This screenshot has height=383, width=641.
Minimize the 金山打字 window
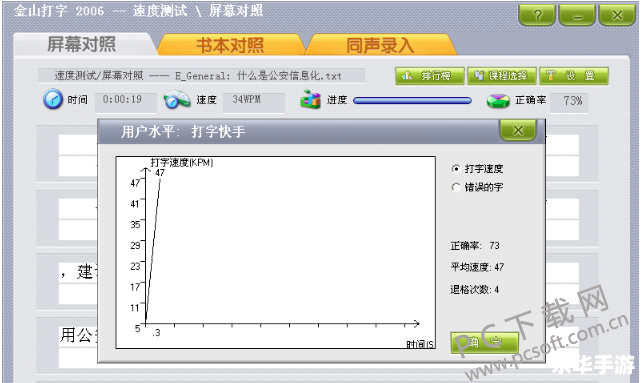[x=577, y=16]
